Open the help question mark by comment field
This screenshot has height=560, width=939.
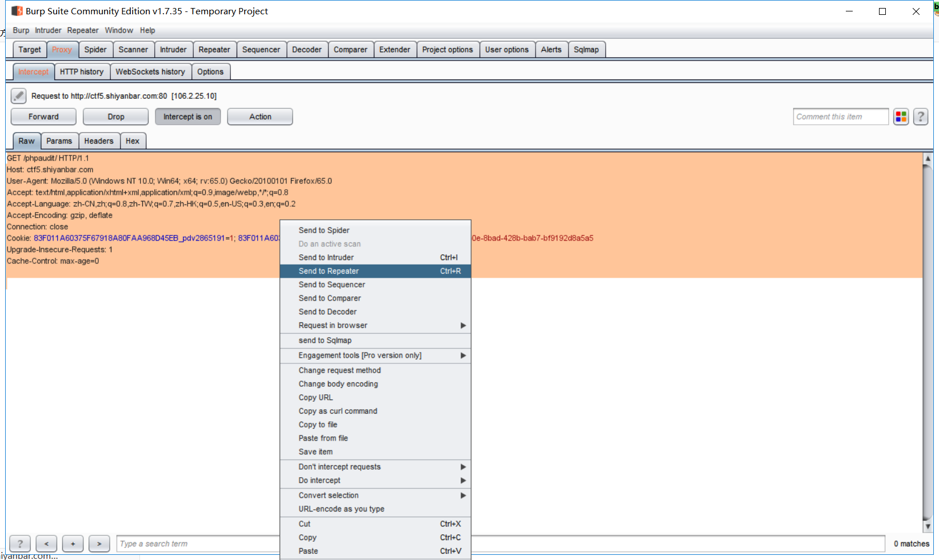coord(921,117)
